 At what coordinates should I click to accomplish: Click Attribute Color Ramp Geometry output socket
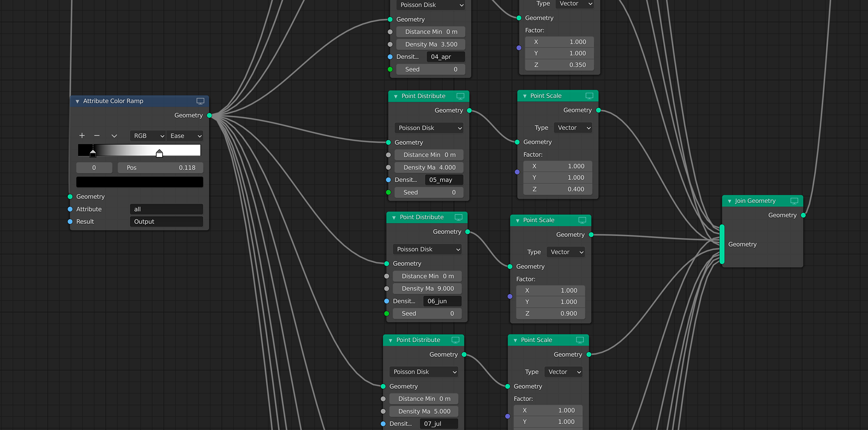click(x=209, y=116)
